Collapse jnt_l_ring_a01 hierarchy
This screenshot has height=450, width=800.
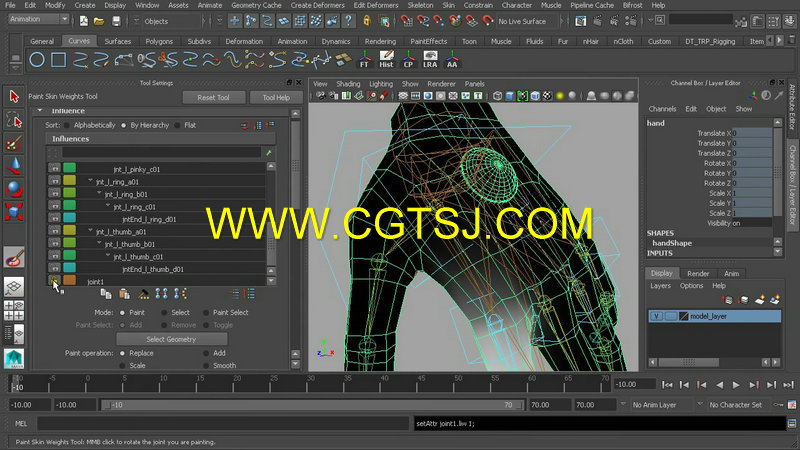coord(91,181)
